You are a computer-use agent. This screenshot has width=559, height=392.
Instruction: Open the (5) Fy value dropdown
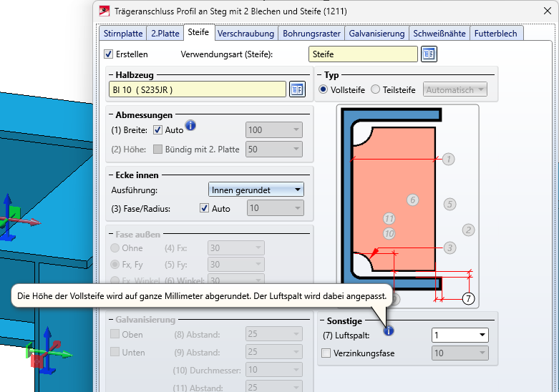click(x=236, y=265)
